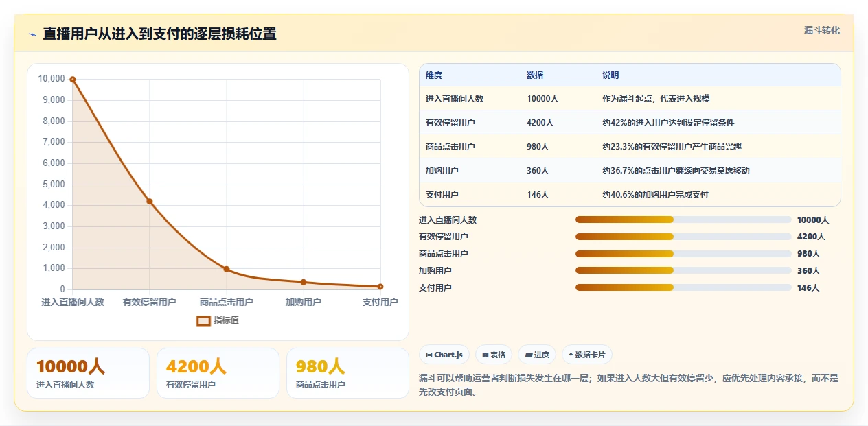Select the Chart.js tag chip
The height and width of the screenshot is (426, 868).
tap(444, 355)
